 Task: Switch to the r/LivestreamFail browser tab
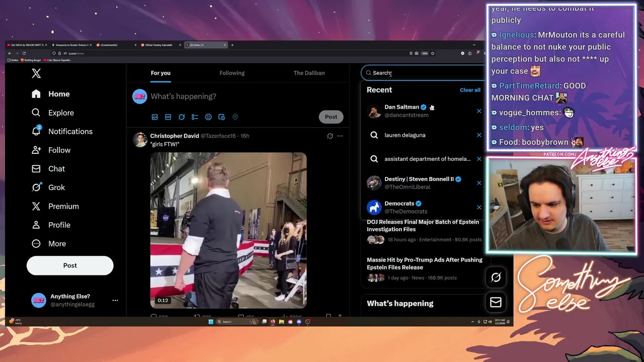point(117,45)
